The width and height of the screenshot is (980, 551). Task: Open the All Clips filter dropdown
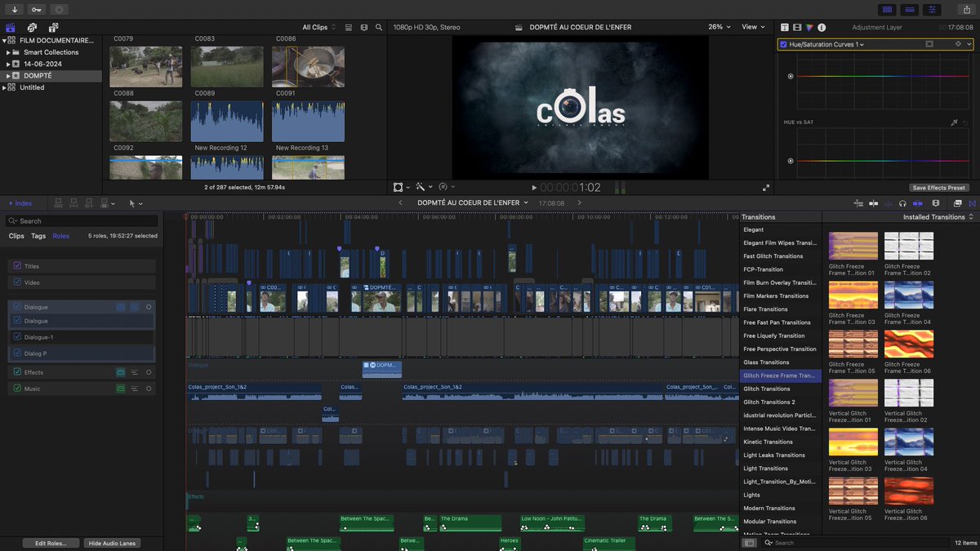[318, 27]
